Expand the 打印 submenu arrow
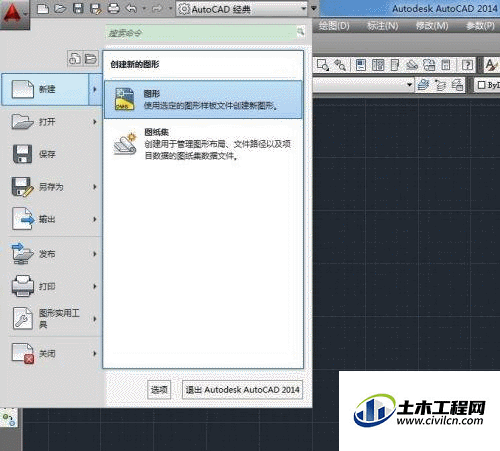 [x=95, y=286]
